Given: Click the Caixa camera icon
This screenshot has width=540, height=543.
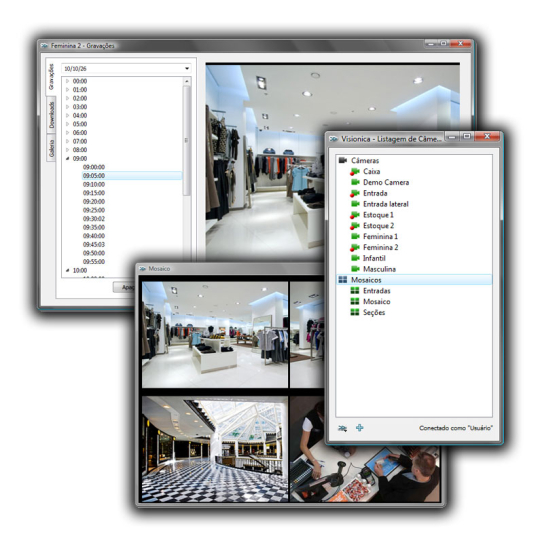Looking at the screenshot, I should pyautogui.click(x=355, y=171).
